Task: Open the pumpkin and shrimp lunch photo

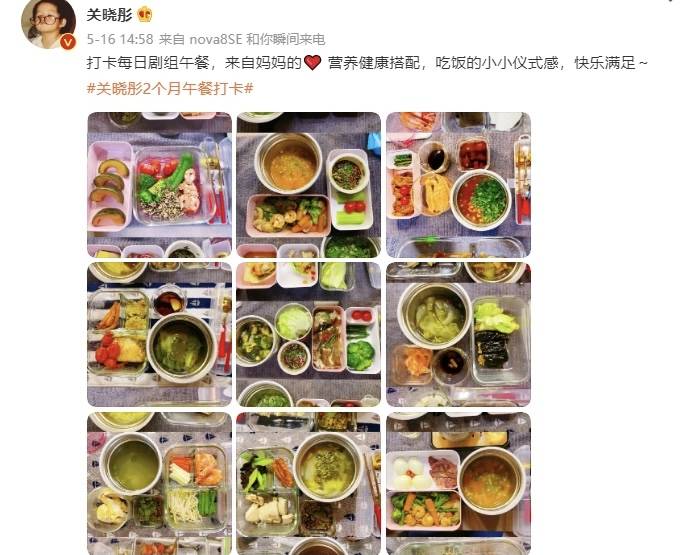Action: pyautogui.click(x=160, y=185)
